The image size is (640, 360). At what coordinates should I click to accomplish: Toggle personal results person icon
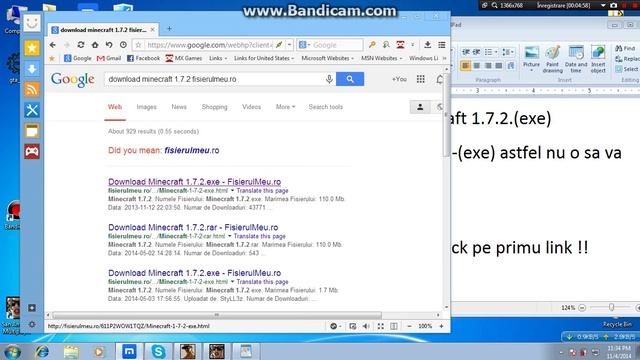(420, 107)
